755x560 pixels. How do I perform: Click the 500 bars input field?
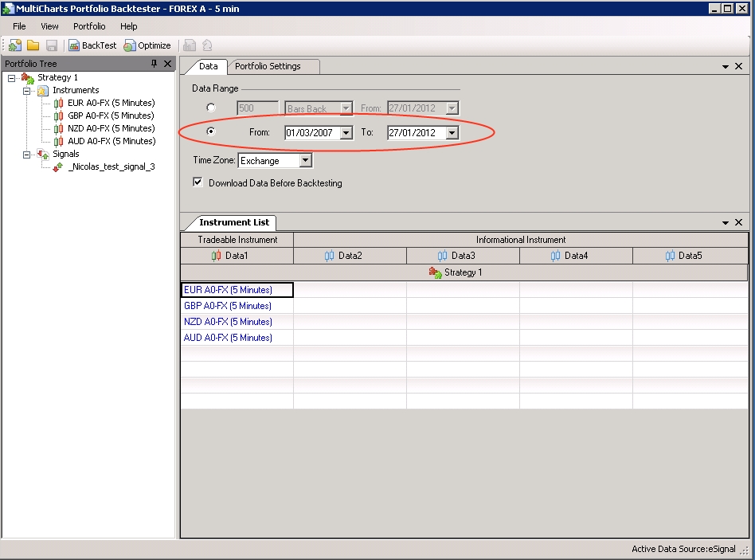pyautogui.click(x=257, y=108)
